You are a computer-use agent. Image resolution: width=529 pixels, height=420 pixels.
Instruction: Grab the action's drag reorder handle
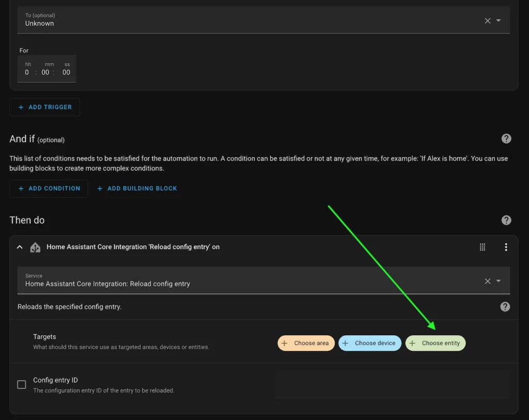tap(483, 247)
